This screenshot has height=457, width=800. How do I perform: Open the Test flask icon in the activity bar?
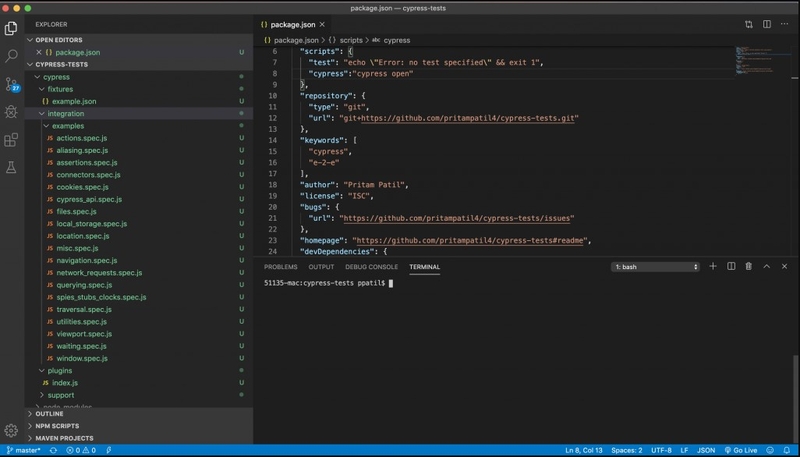(x=11, y=167)
